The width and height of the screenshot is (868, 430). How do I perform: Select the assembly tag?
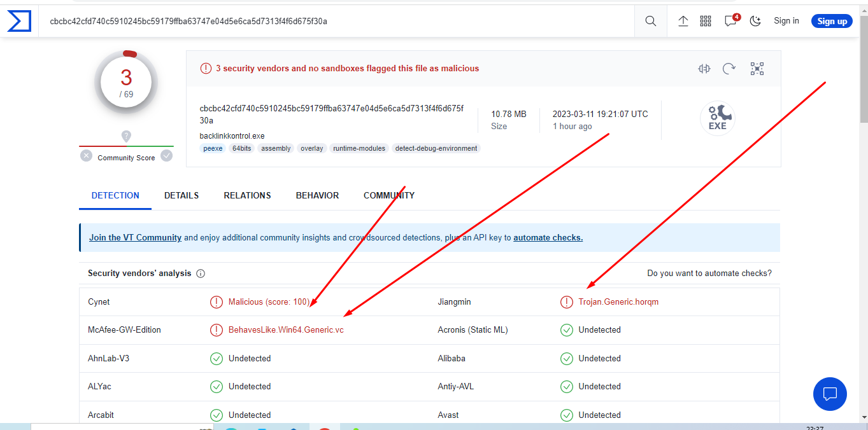[276, 148]
